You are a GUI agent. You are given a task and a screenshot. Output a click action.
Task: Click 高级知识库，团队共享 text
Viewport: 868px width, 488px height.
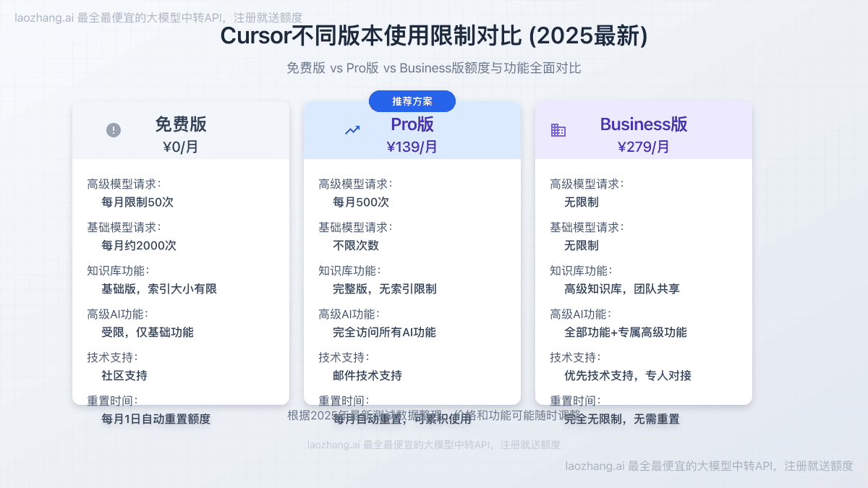pos(622,288)
